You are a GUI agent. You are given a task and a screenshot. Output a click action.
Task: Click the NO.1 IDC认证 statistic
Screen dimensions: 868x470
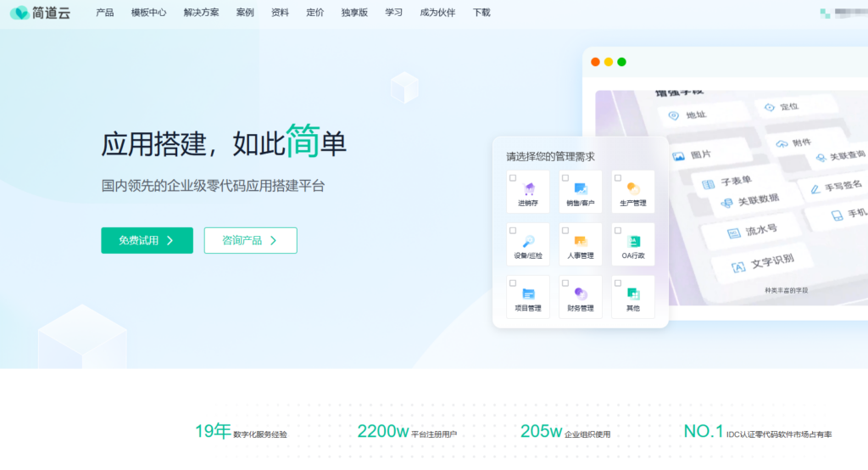point(757,431)
